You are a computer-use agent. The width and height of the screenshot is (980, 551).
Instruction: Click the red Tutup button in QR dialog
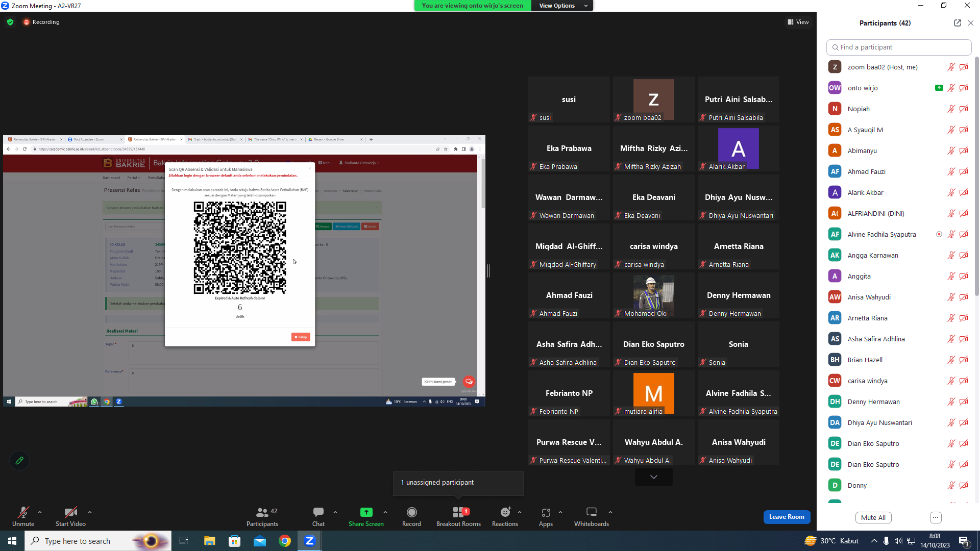[301, 337]
